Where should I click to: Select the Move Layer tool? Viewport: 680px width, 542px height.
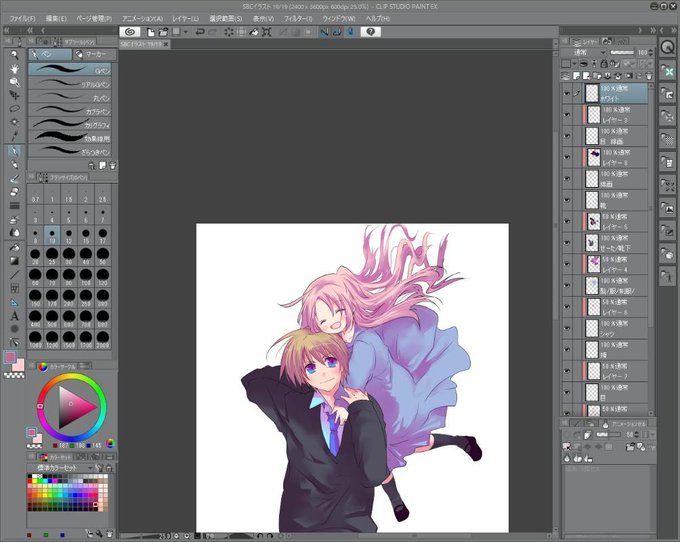(x=14, y=95)
